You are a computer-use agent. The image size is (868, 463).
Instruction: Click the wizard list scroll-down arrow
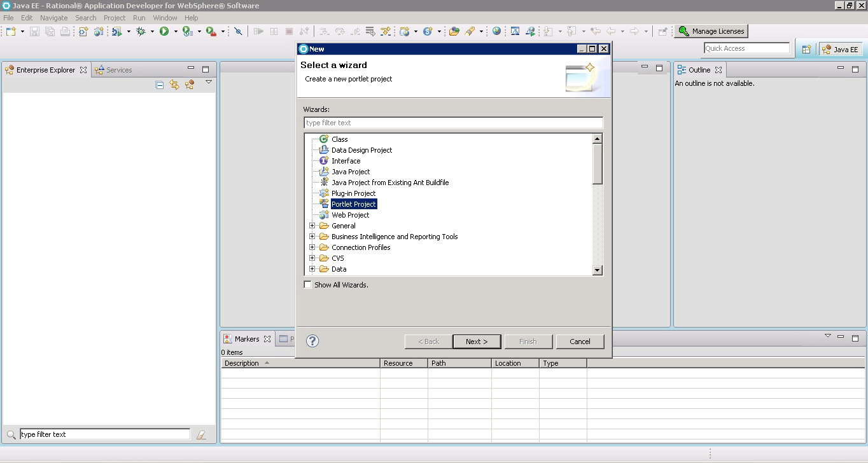[x=597, y=270]
